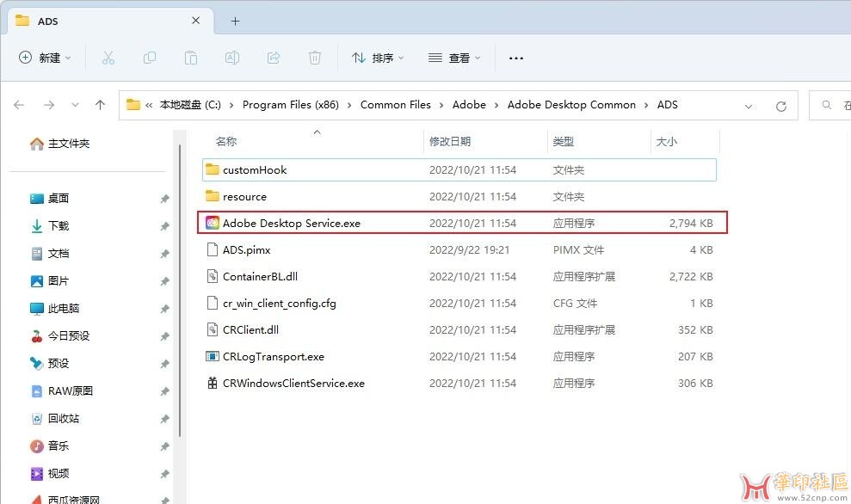Click the Paste clipboard toolbar icon
This screenshot has width=851, height=504.
click(190, 58)
